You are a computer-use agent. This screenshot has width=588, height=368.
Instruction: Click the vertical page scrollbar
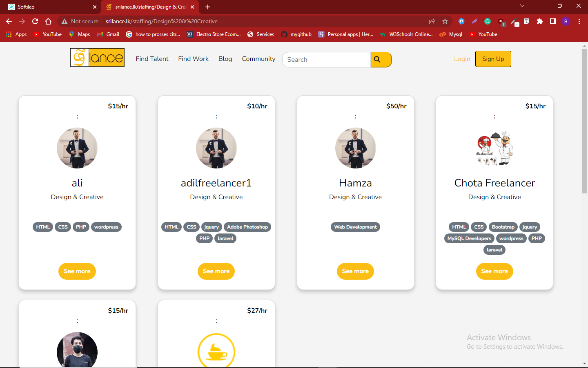584,123
